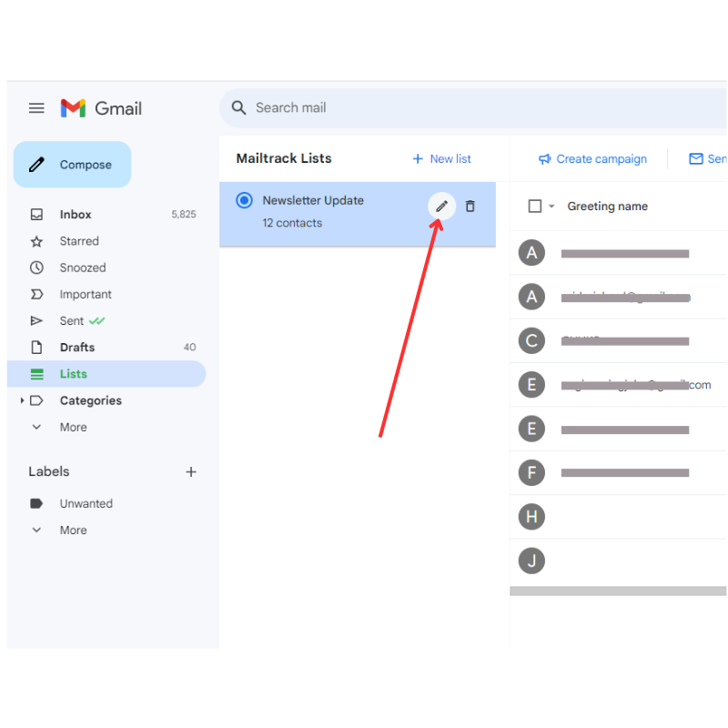This screenshot has width=728, height=728.
Task: Click the Starred star icon
Action: coord(36,241)
